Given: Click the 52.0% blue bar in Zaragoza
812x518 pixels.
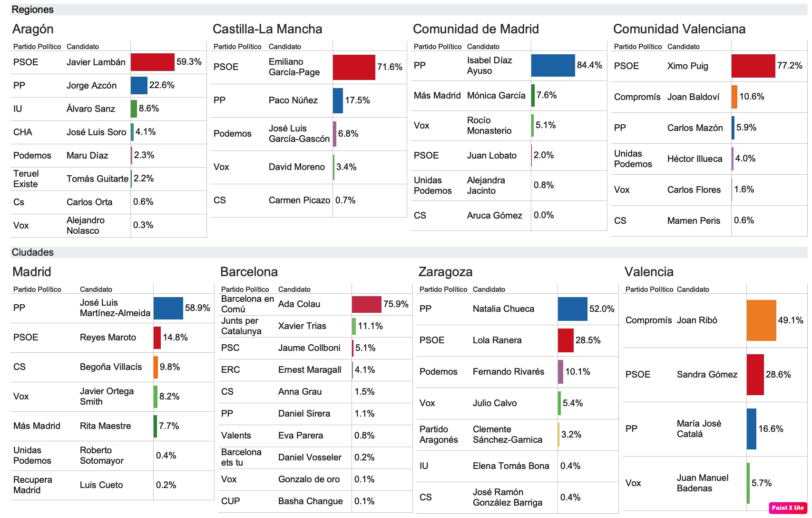Looking at the screenshot, I should click(x=573, y=309).
